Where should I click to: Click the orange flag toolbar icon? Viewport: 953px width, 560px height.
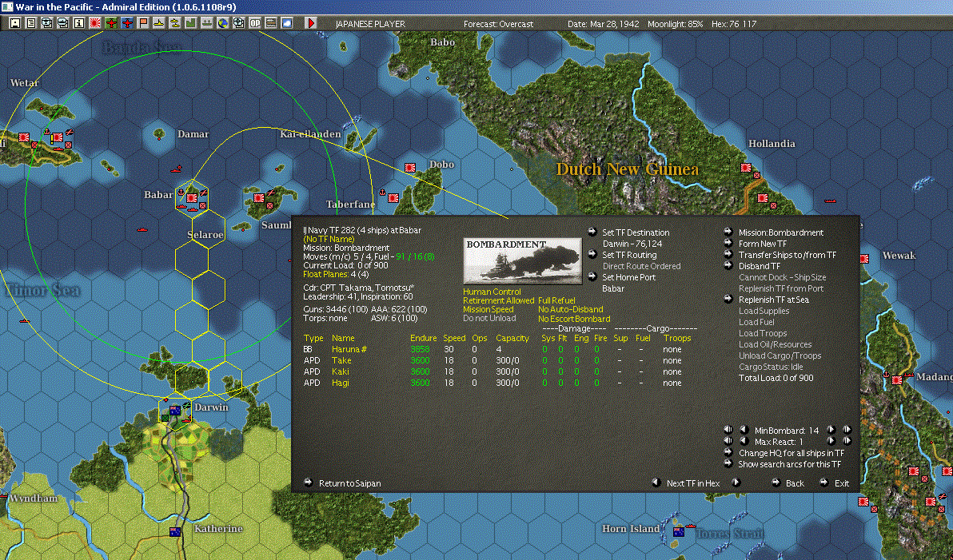(x=143, y=23)
